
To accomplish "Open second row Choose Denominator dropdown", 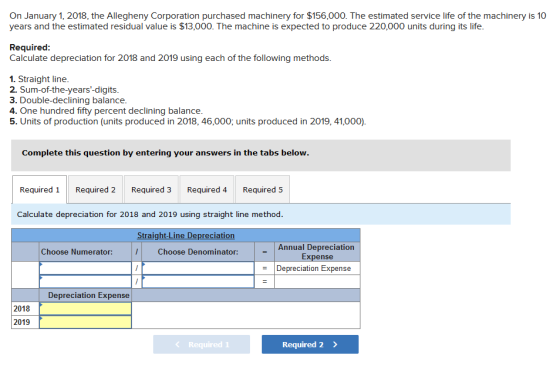I will click(x=198, y=281).
